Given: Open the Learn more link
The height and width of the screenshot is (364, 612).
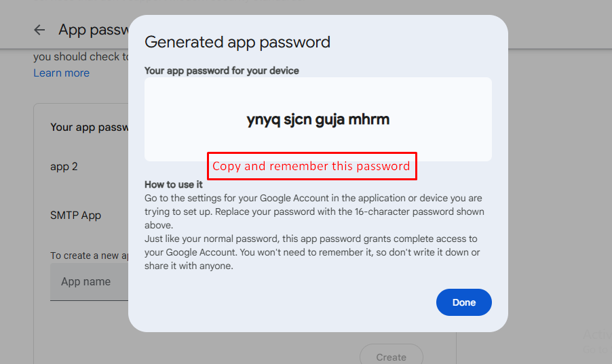Looking at the screenshot, I should [x=61, y=73].
